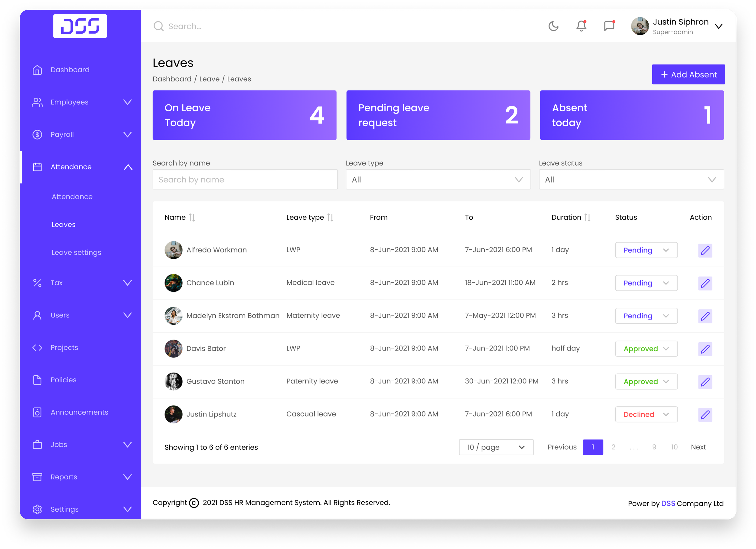Open the On Leave Today card
756x549 pixels.
[244, 115]
